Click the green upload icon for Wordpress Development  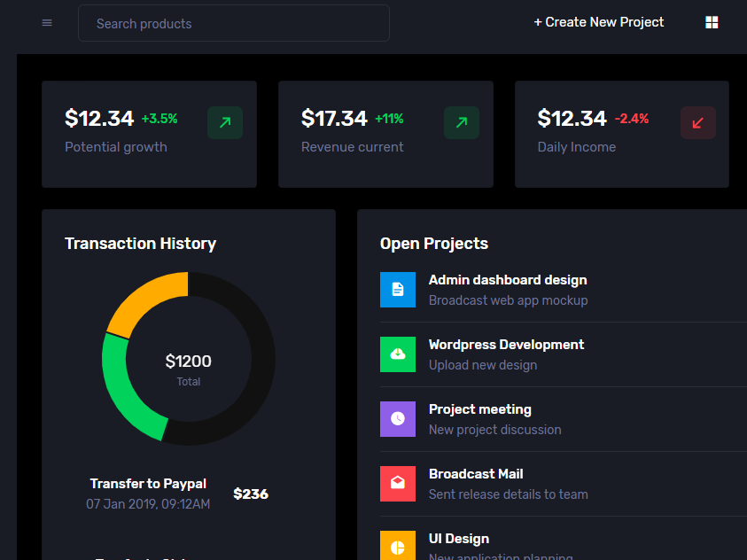[x=398, y=354]
